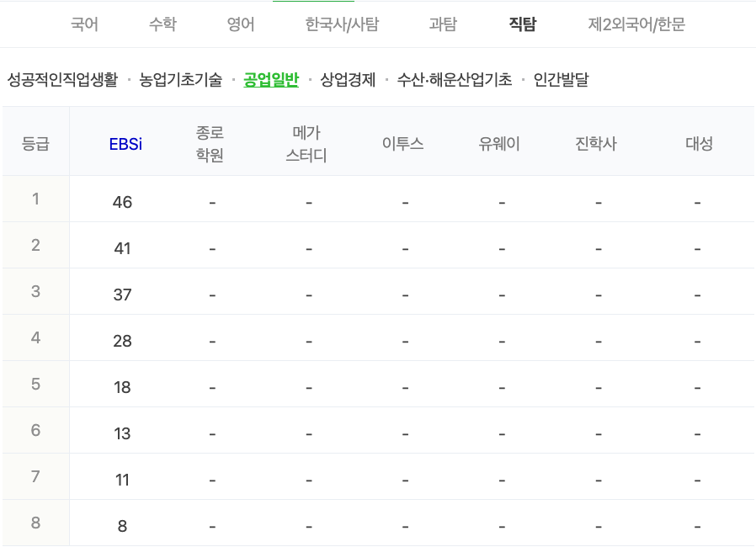Open the 과탐 subject tab

441,24
